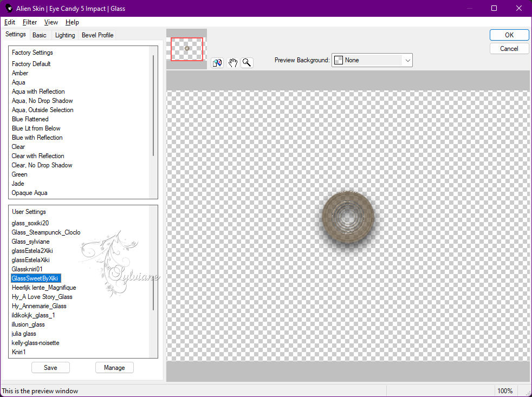The image size is (532, 397).
Task: Open the Preview Background dropdown
Action: (372, 60)
